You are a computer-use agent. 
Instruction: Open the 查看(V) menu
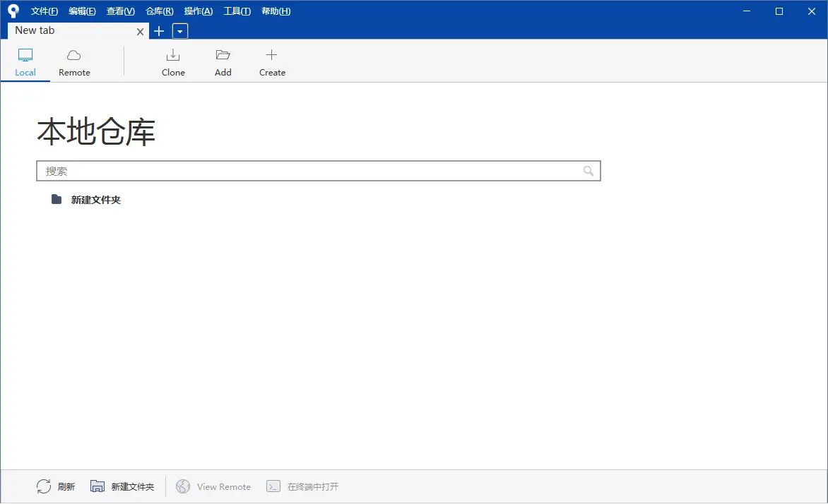click(120, 11)
